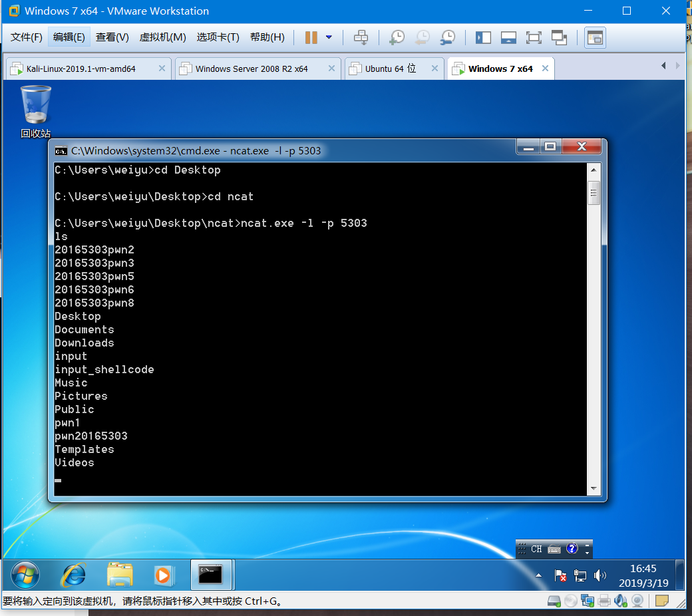Click Send Ctrl+Alt+Del toolbar icon

361,37
